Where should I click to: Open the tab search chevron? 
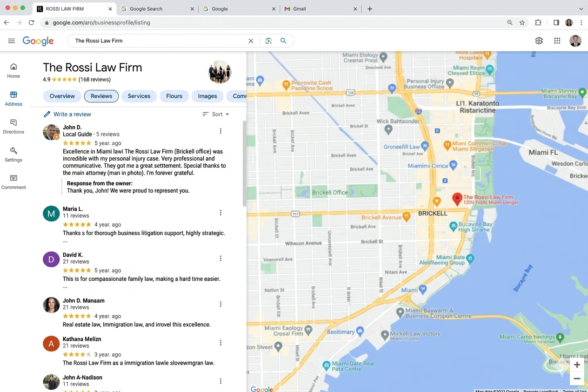(581, 9)
